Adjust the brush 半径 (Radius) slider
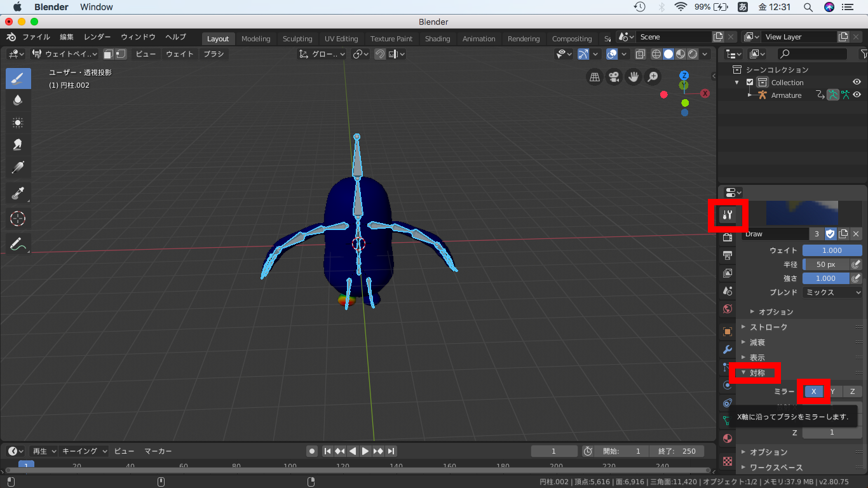 826,264
